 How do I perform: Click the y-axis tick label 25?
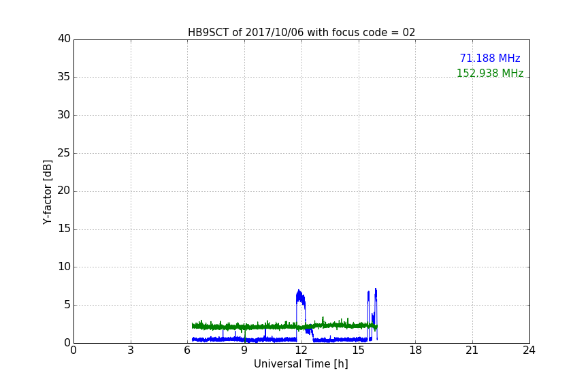(64, 152)
